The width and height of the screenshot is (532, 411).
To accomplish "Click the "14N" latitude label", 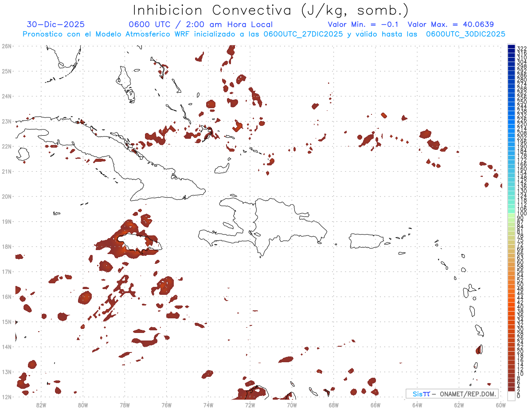I will click(x=7, y=347).
